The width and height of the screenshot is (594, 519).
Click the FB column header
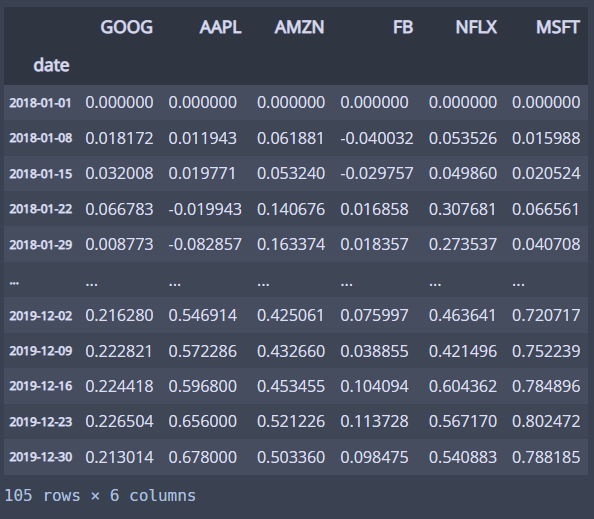[x=403, y=28]
